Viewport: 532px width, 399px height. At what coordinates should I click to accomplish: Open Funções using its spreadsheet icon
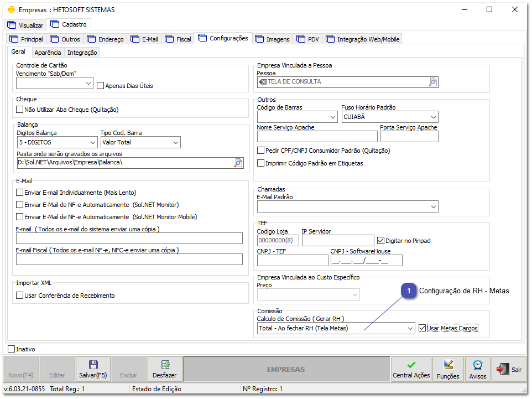[x=448, y=365]
